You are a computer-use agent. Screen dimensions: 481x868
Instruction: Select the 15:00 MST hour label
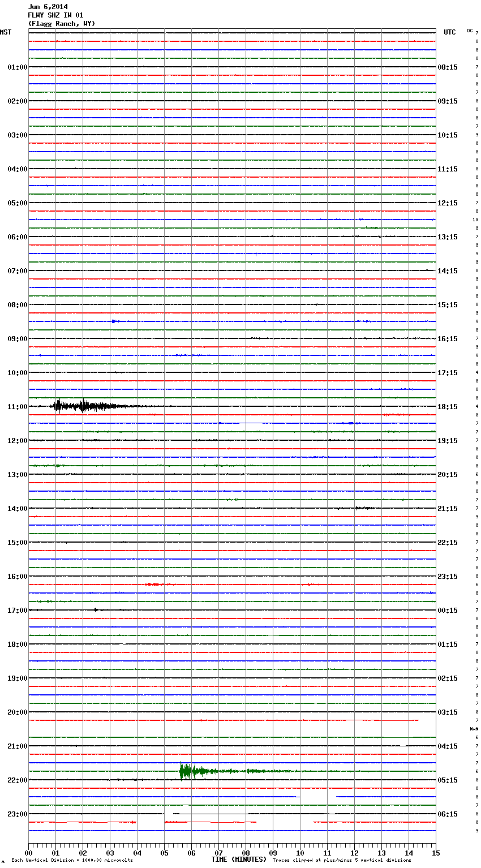tap(18, 543)
